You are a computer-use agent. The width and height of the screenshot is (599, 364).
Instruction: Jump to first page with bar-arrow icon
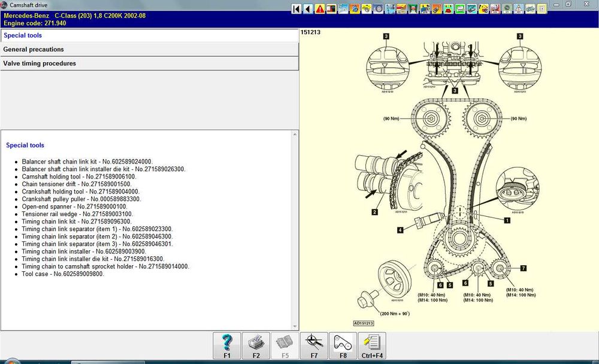[297, 9]
